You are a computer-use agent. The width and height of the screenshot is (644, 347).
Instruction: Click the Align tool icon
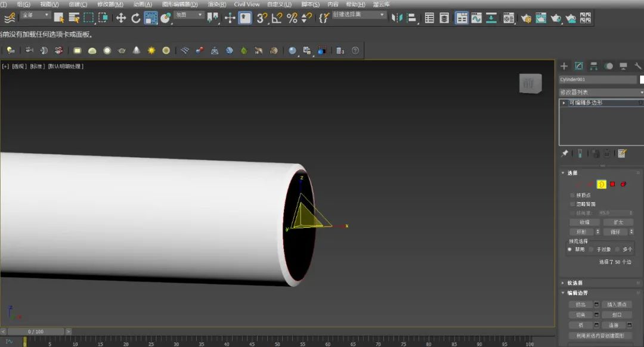[411, 18]
